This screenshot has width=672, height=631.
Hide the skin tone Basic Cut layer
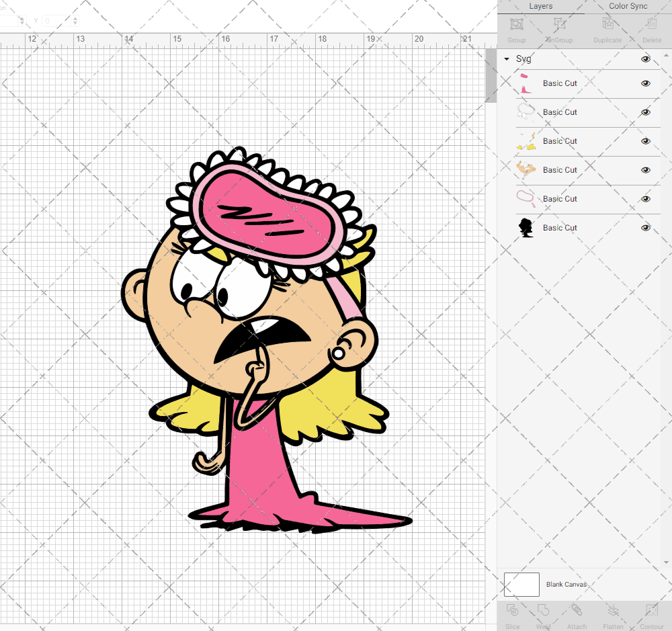[x=645, y=170]
